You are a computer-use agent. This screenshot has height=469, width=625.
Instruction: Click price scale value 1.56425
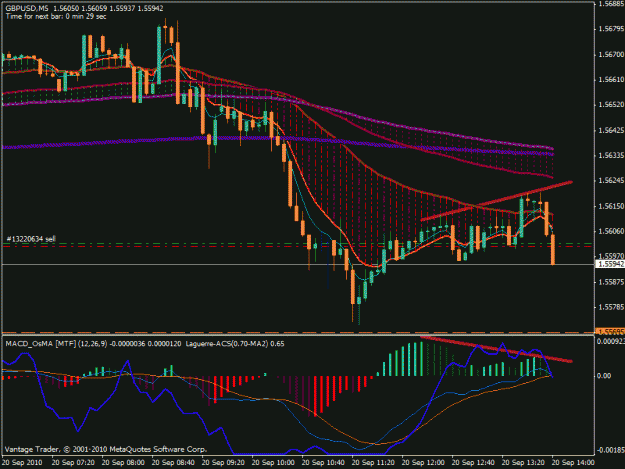tap(611, 130)
